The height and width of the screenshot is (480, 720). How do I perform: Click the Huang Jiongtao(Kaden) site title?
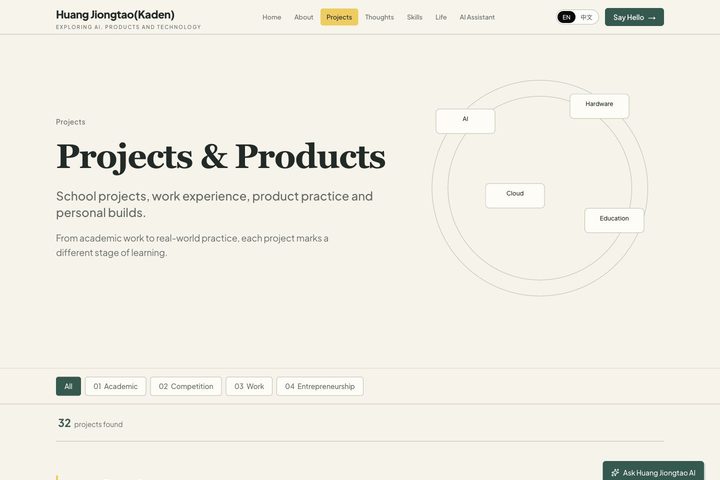click(115, 15)
